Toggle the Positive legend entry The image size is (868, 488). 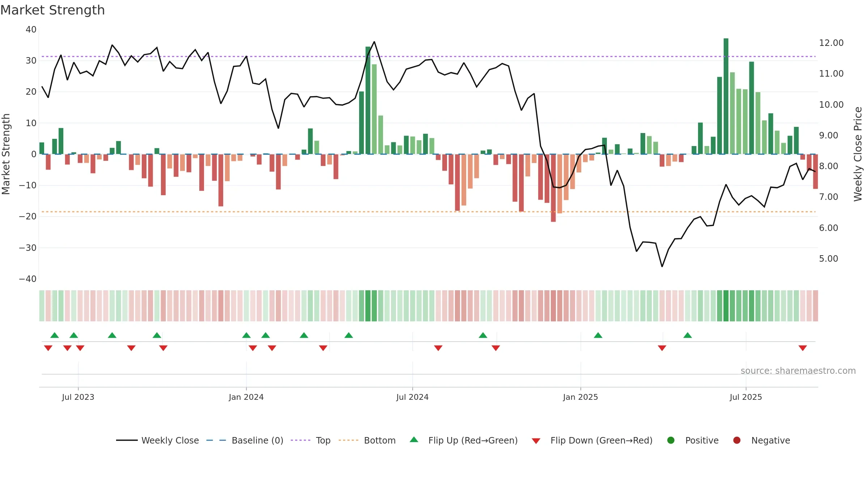tap(693, 440)
